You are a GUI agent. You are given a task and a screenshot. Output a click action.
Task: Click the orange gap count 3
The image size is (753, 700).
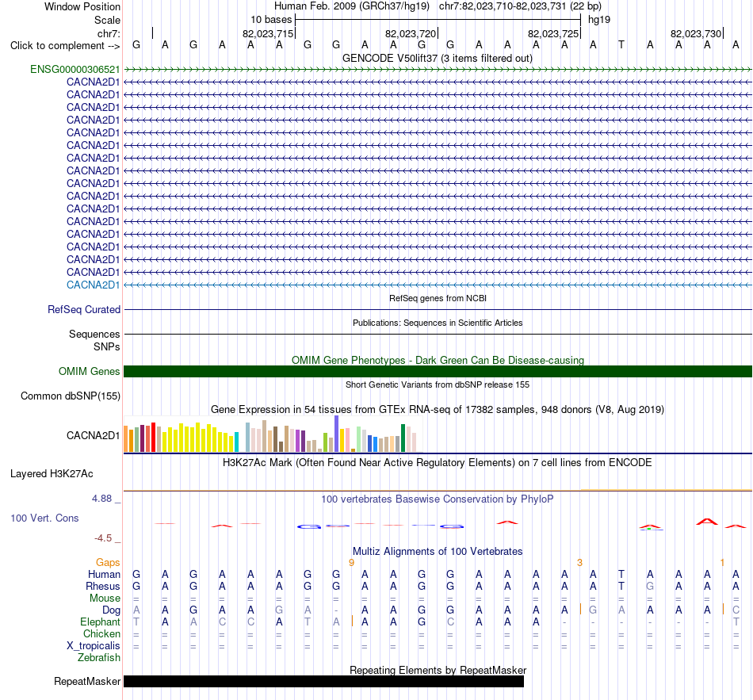point(579,563)
